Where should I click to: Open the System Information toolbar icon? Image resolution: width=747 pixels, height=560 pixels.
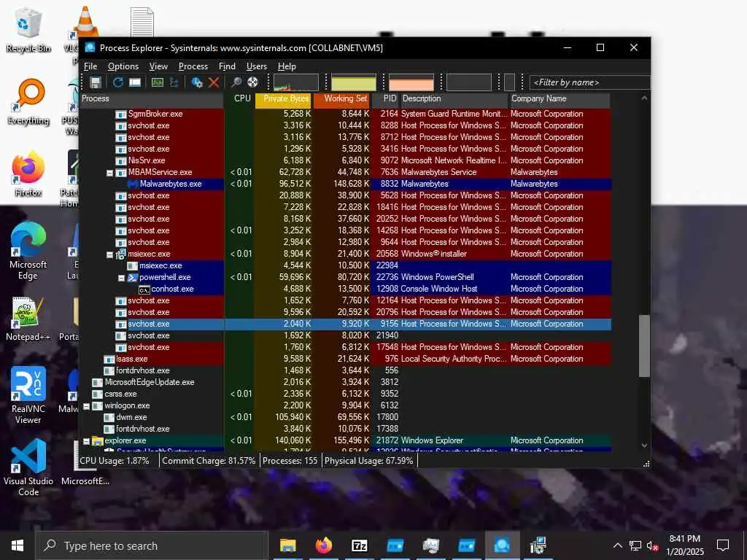click(158, 82)
